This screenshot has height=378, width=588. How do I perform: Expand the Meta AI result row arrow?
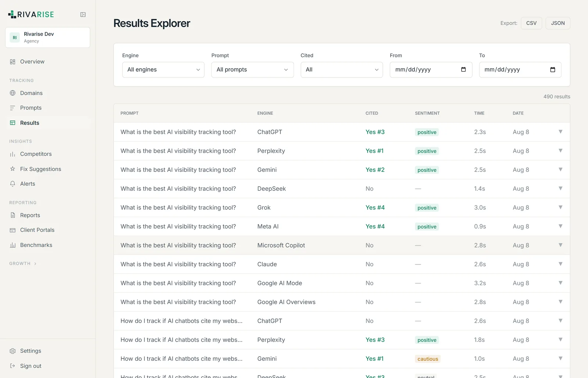(560, 226)
